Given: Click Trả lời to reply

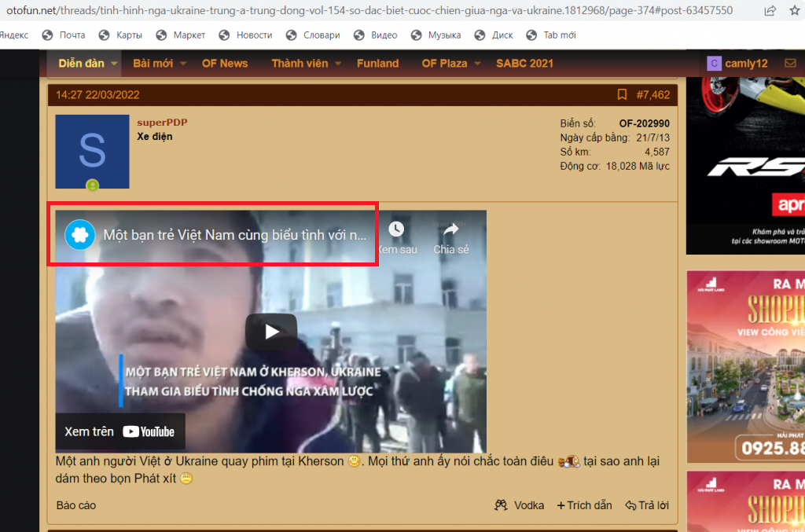Looking at the screenshot, I should 647,505.
